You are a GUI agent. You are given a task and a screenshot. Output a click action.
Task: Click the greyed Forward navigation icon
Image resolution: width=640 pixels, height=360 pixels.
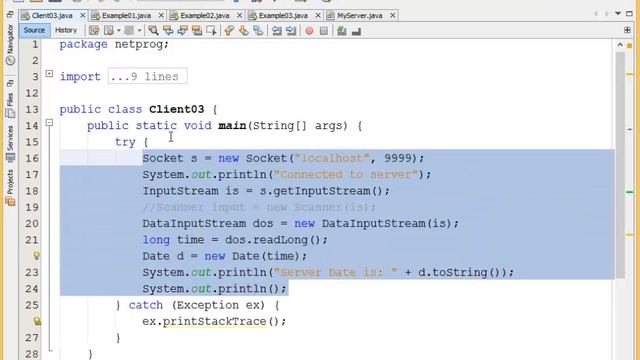[129, 31]
